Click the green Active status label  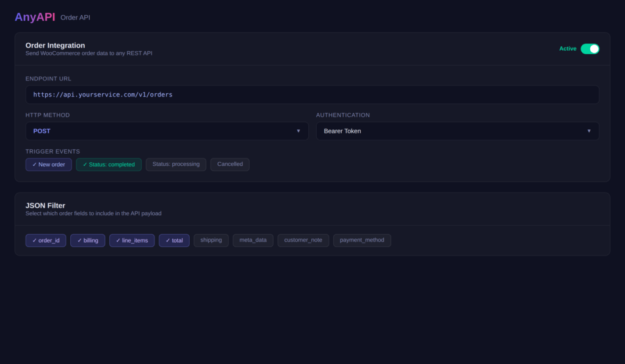click(x=568, y=49)
